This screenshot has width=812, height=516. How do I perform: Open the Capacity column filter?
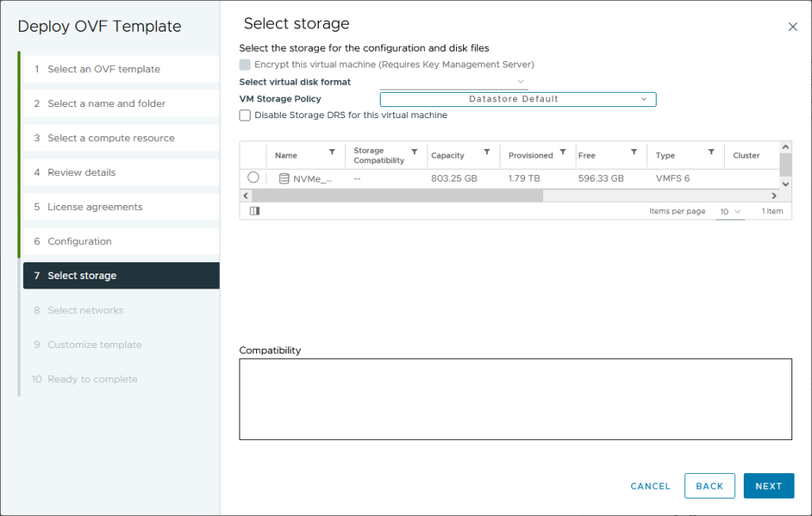[x=487, y=152]
